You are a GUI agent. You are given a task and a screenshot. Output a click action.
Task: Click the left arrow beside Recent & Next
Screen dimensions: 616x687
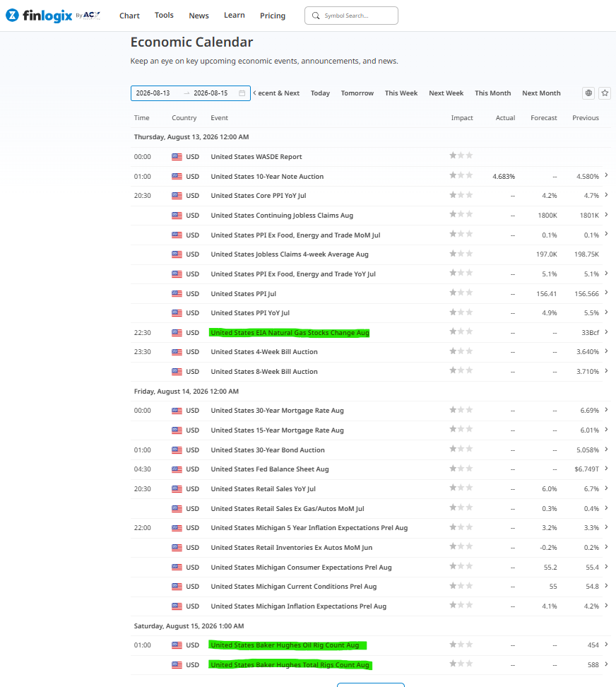coord(254,93)
